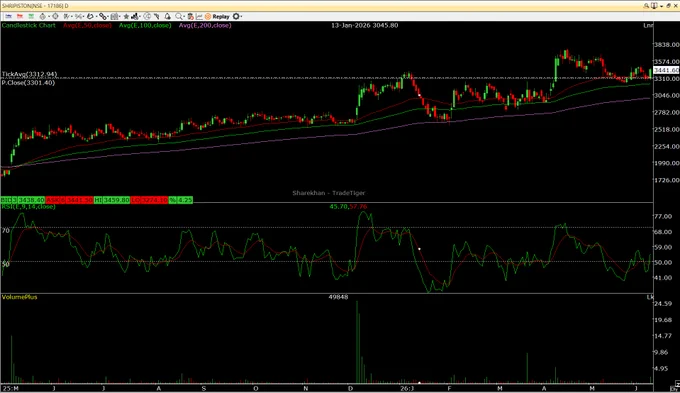Expand the gear settings dropdown arrow
This screenshot has height=393, width=680.
241,16
